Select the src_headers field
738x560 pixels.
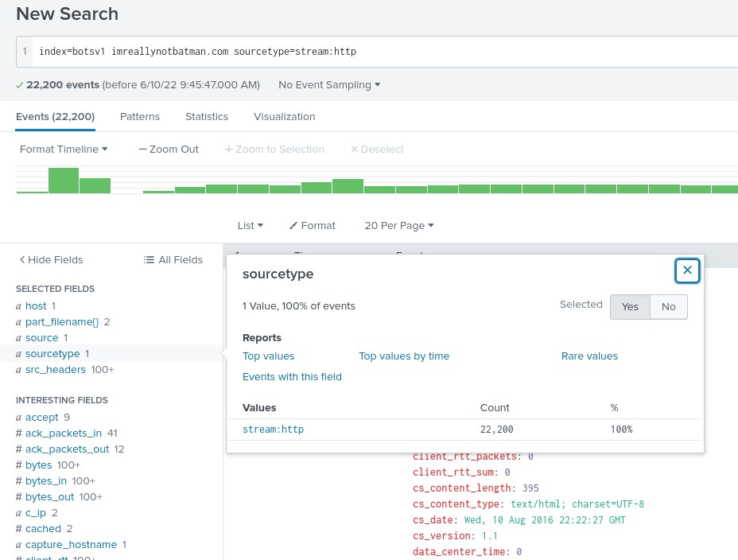click(56, 370)
